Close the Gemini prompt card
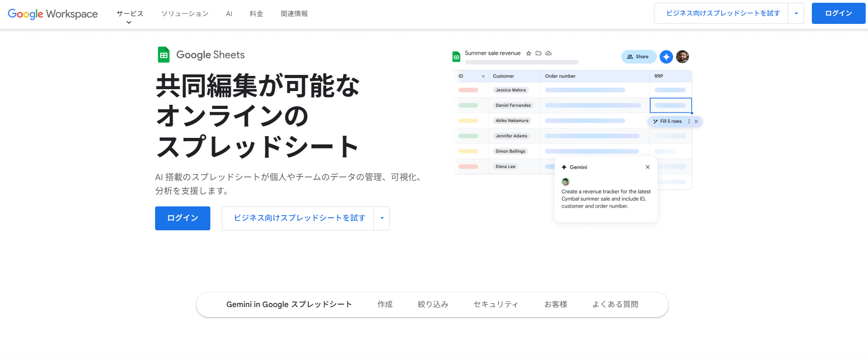 (x=648, y=167)
